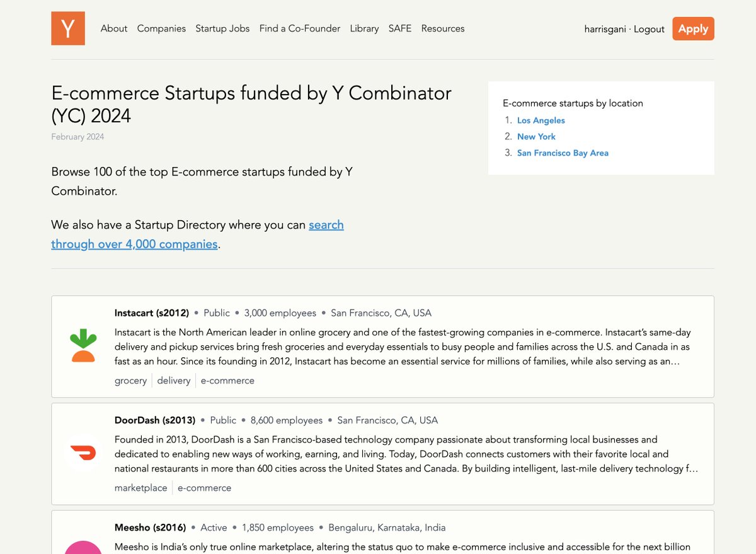Click the DoorDash description text

(406, 454)
